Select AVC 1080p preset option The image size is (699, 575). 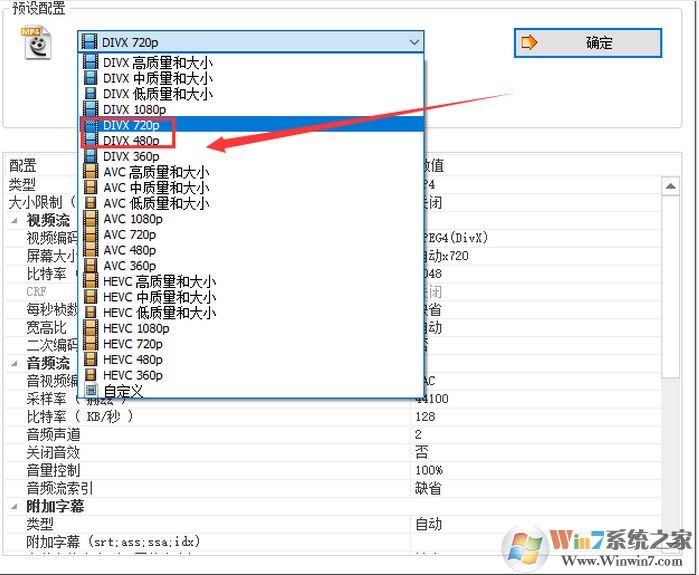[x=133, y=219]
